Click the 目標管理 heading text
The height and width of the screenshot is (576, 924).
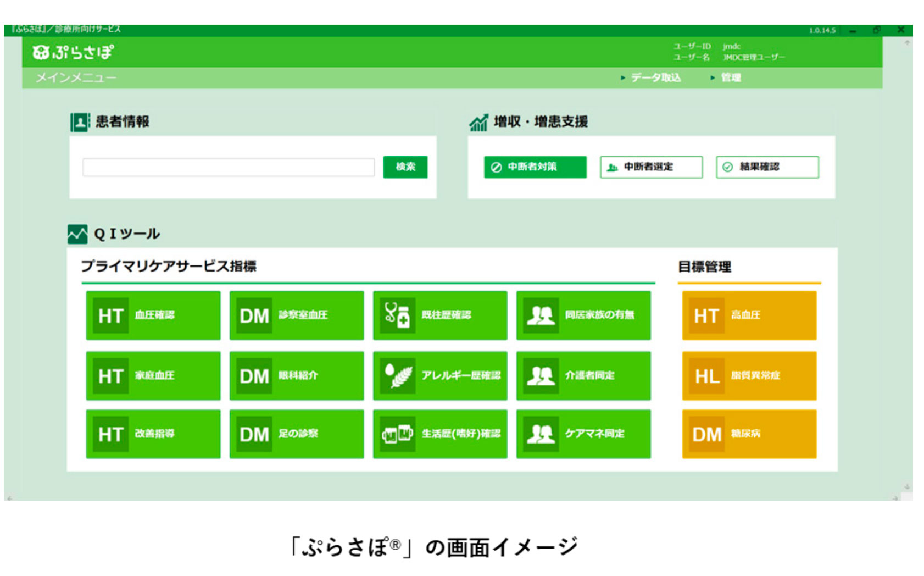point(705,267)
